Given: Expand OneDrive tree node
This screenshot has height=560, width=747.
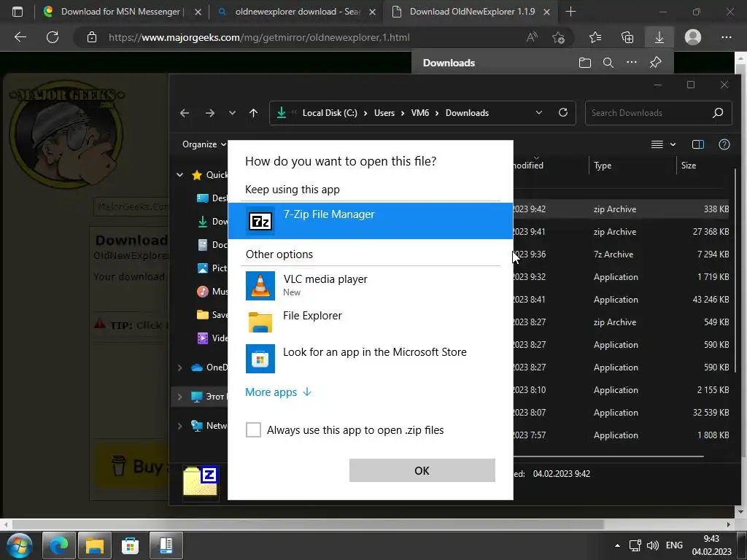Looking at the screenshot, I should pyautogui.click(x=179, y=367).
